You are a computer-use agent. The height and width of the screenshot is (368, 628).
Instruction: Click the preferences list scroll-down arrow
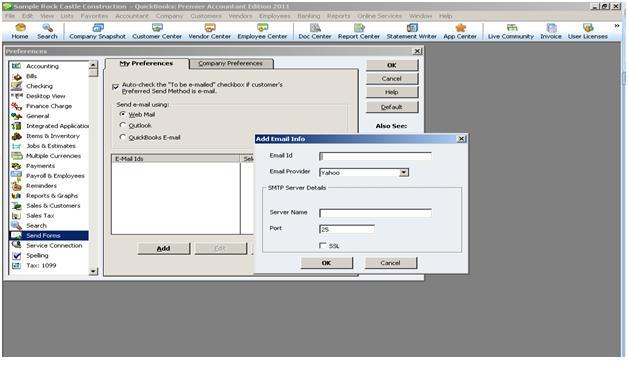point(93,271)
